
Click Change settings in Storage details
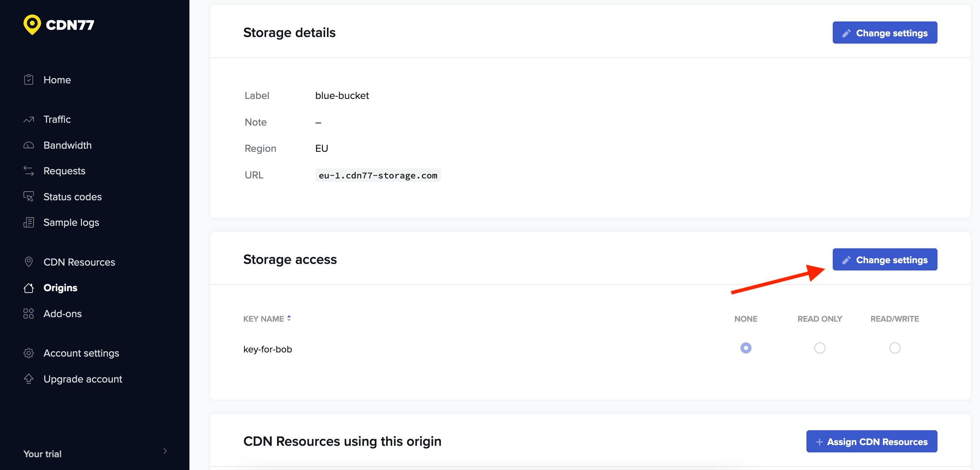click(885, 33)
